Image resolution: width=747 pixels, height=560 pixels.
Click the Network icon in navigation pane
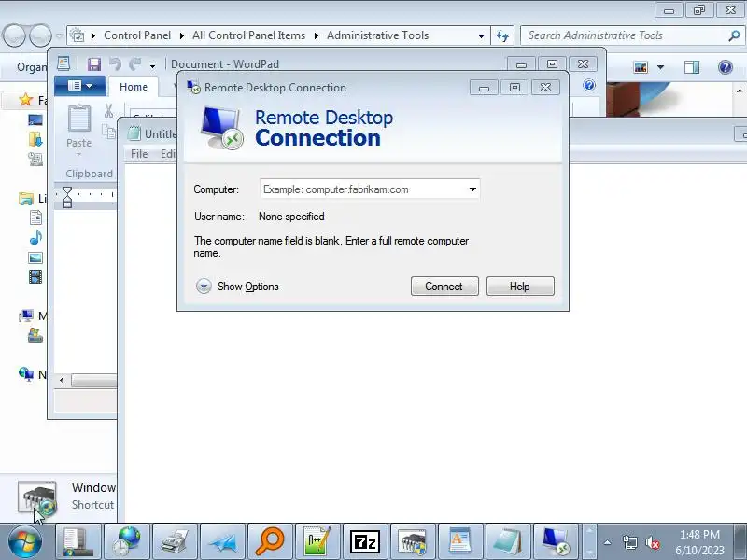pyautogui.click(x=26, y=374)
